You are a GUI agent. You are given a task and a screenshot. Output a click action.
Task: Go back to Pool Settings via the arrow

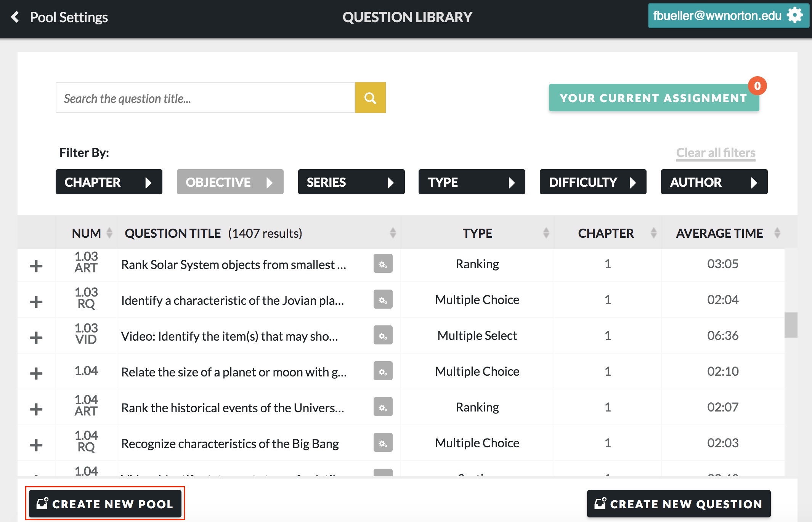pyautogui.click(x=15, y=17)
